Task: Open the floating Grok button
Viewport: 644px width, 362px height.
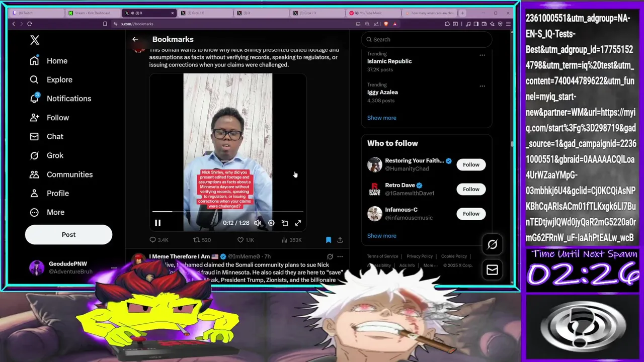Action: tap(492, 244)
